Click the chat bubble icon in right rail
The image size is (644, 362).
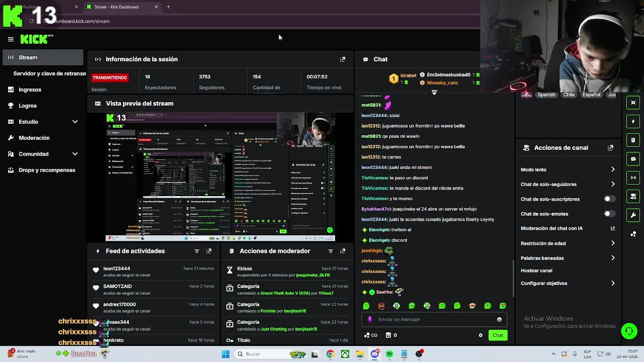633,159
